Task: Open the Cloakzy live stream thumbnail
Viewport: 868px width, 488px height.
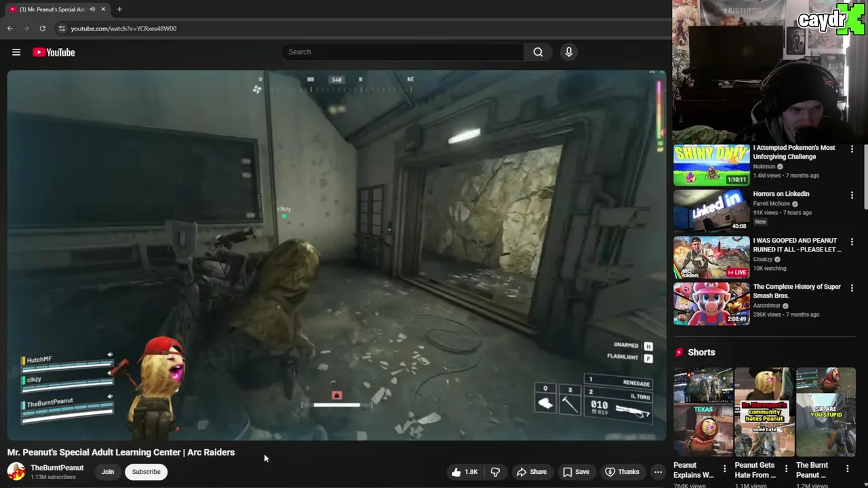Action: tap(711, 258)
